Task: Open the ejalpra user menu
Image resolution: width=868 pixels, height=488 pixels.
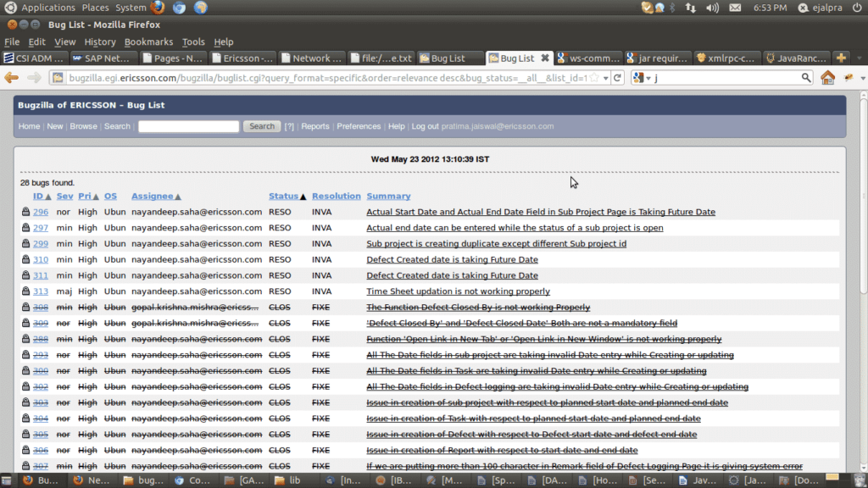Action: coord(820,8)
